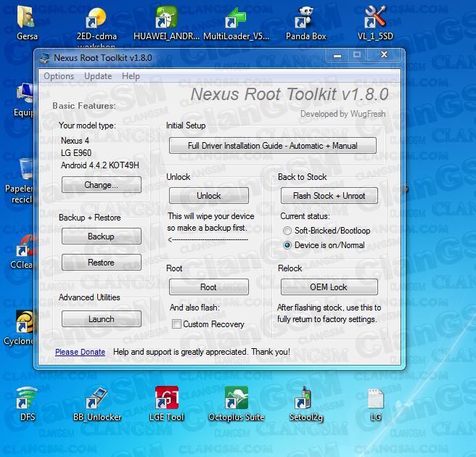Click the 'LG E960' model text

(x=76, y=153)
